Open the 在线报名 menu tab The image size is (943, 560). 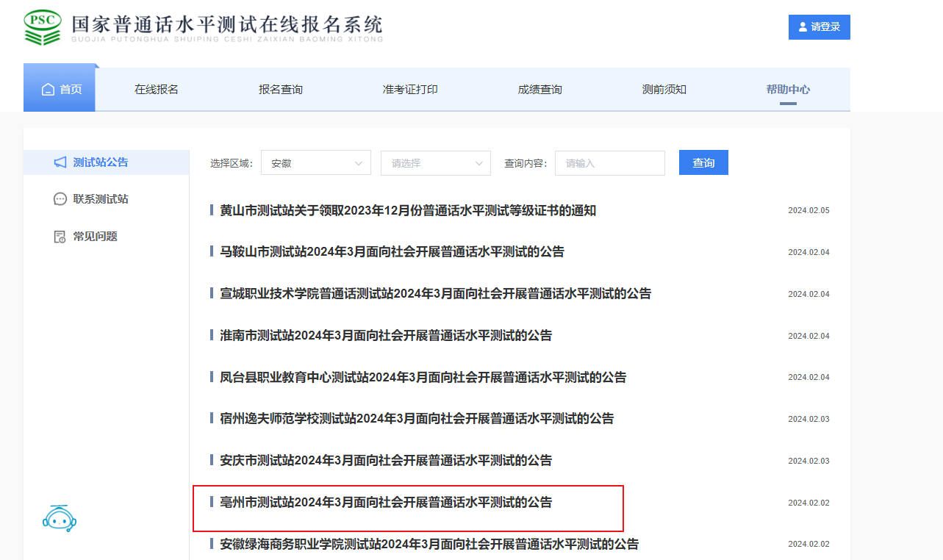[x=157, y=89]
